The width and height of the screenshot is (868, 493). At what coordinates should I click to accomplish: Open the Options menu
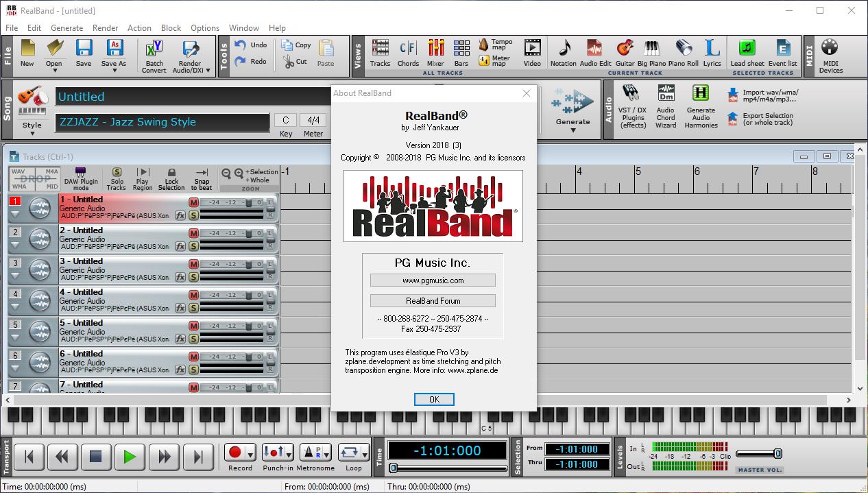(205, 28)
